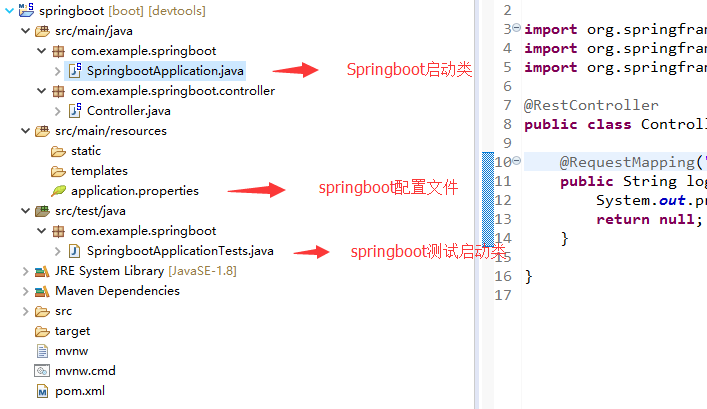Expand SpringbootApplication.java node
Image resolution: width=707 pixels, height=409 pixels.
[57, 71]
